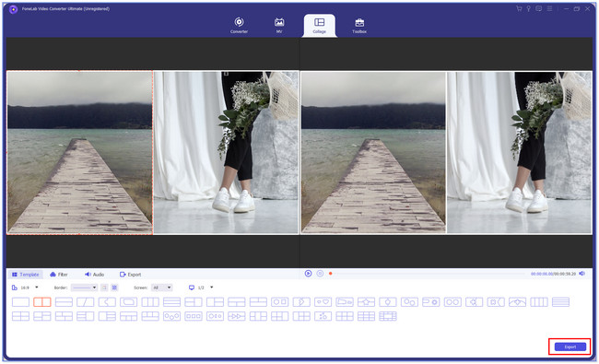Open the Converter tab

pyautogui.click(x=239, y=25)
